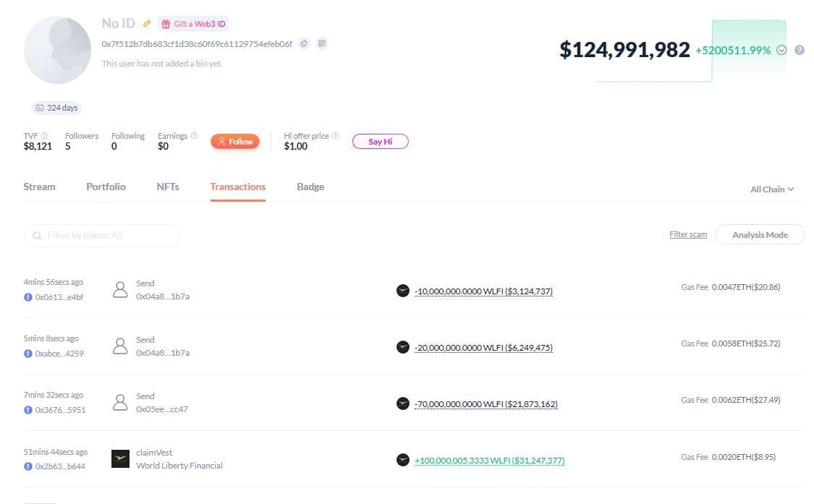Click the orange Follow button
This screenshot has width=814, height=504.
pyautogui.click(x=235, y=142)
